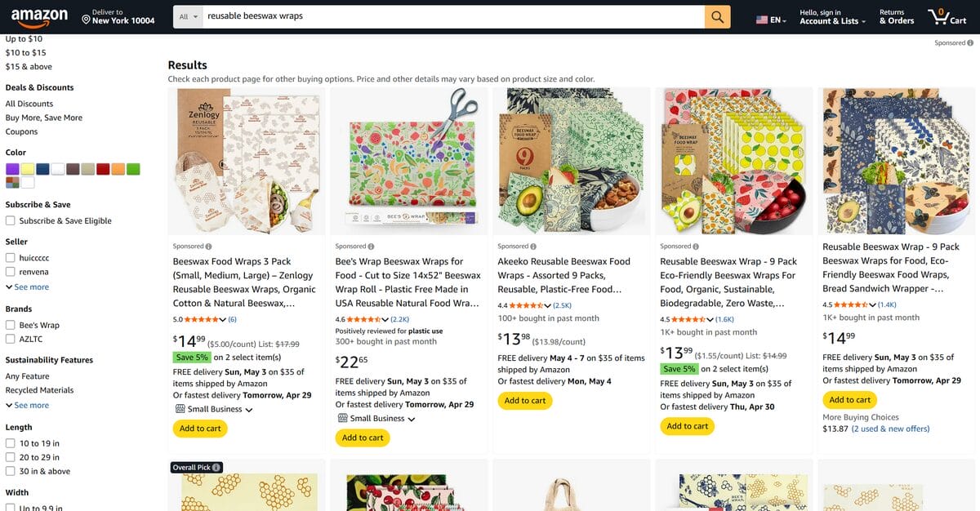Image resolution: width=980 pixels, height=511 pixels.
Task: Click the Amazon logo
Action: [40, 16]
